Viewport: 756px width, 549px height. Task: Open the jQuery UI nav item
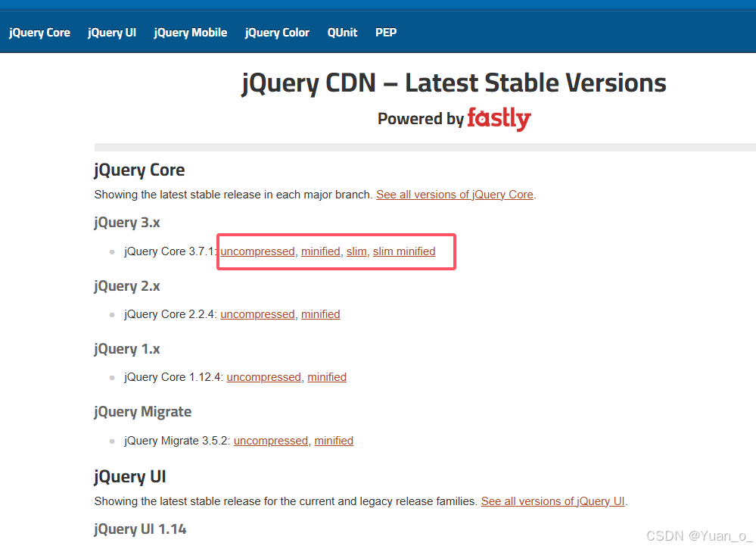pyautogui.click(x=112, y=33)
